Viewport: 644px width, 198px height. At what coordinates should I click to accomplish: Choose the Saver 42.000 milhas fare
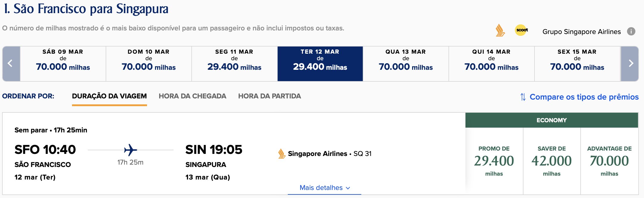click(x=552, y=161)
